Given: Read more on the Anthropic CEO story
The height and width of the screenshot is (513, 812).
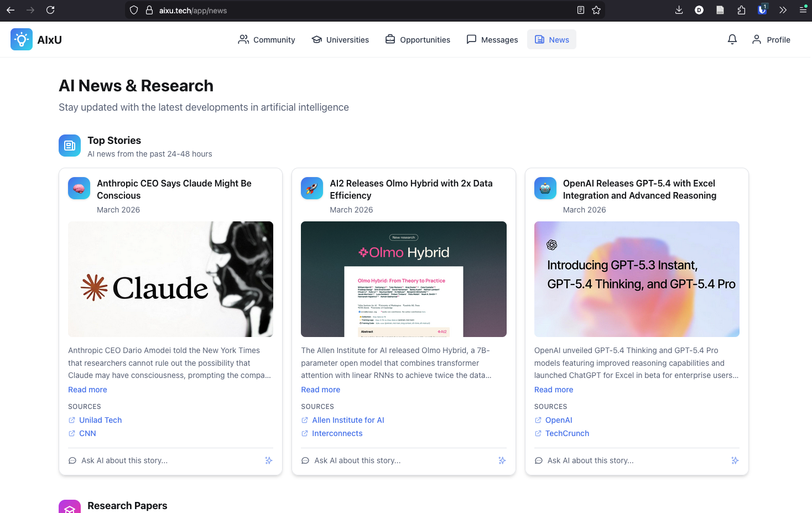Looking at the screenshot, I should [87, 389].
